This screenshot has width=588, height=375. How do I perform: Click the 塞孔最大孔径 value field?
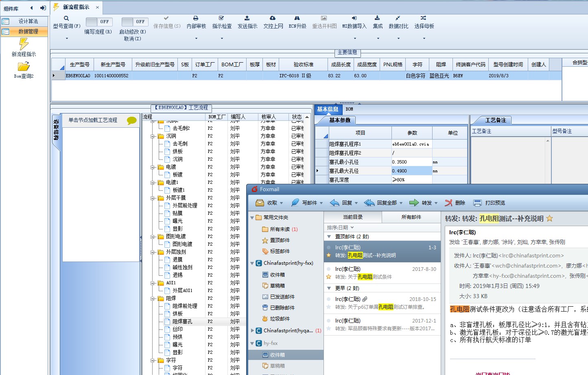(411, 171)
